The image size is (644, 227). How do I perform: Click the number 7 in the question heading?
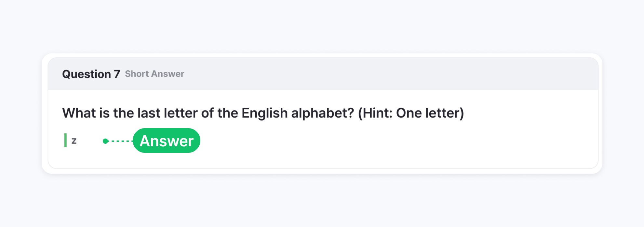pos(117,74)
